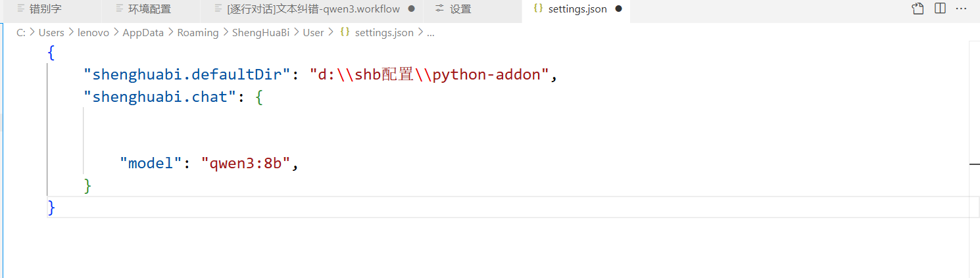Viewport: 980px width, 278px height.
Task: Switch to the 设置 tab
Action: (x=460, y=9)
